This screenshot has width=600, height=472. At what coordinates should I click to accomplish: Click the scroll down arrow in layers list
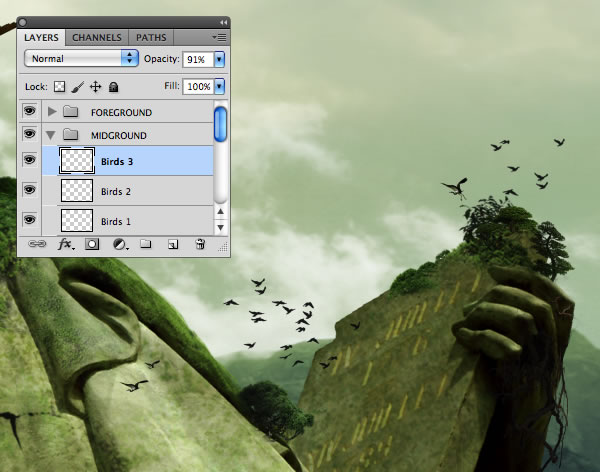(x=220, y=227)
